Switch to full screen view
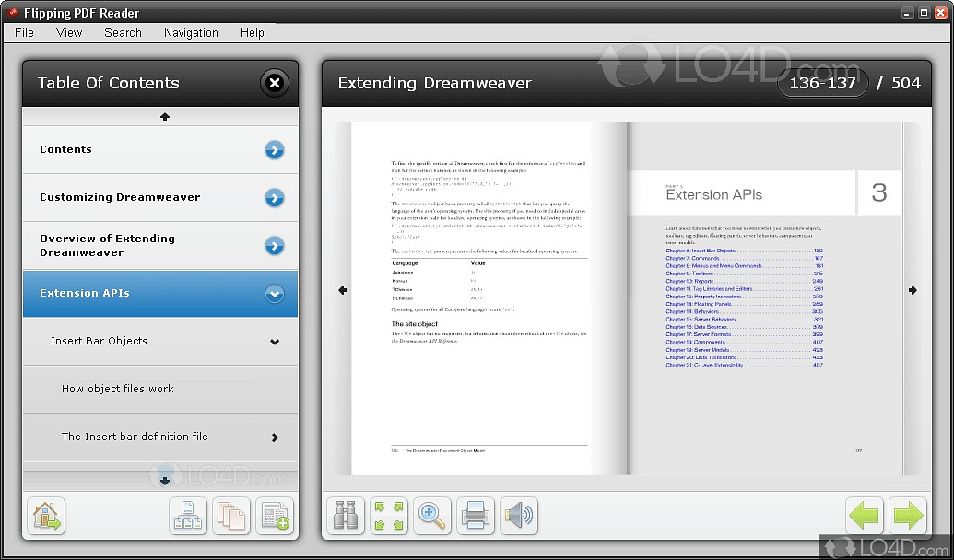 388,516
